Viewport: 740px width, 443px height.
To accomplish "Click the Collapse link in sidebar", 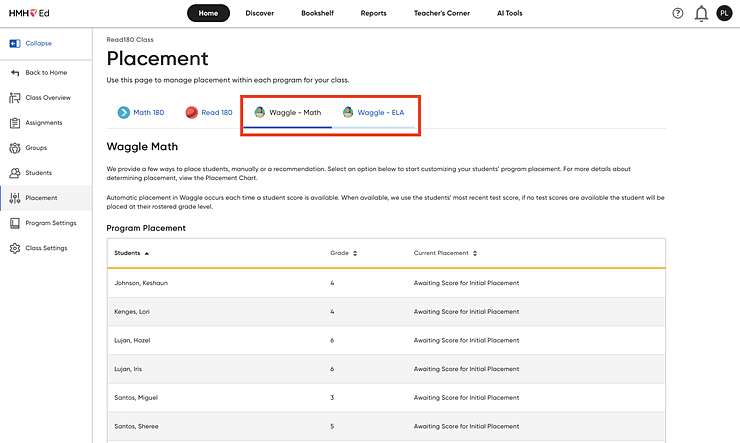I will point(39,43).
